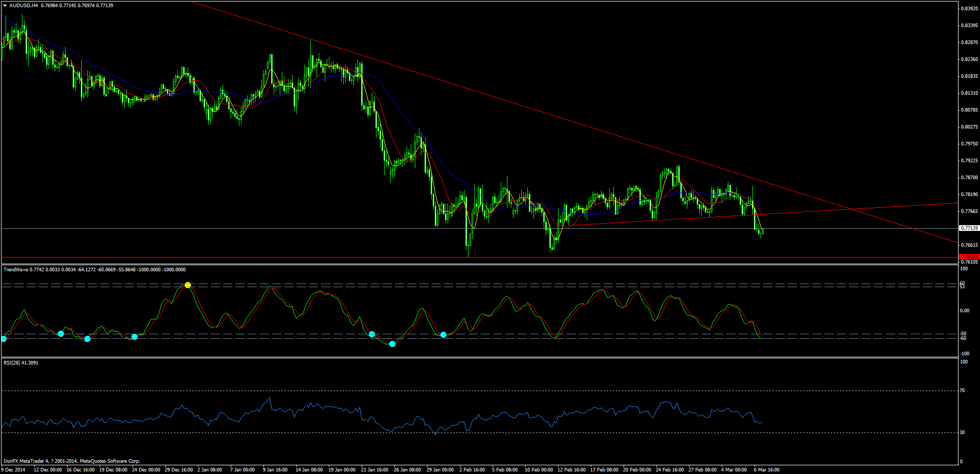Click the 20 Feb 00:00 time label

tap(637, 470)
